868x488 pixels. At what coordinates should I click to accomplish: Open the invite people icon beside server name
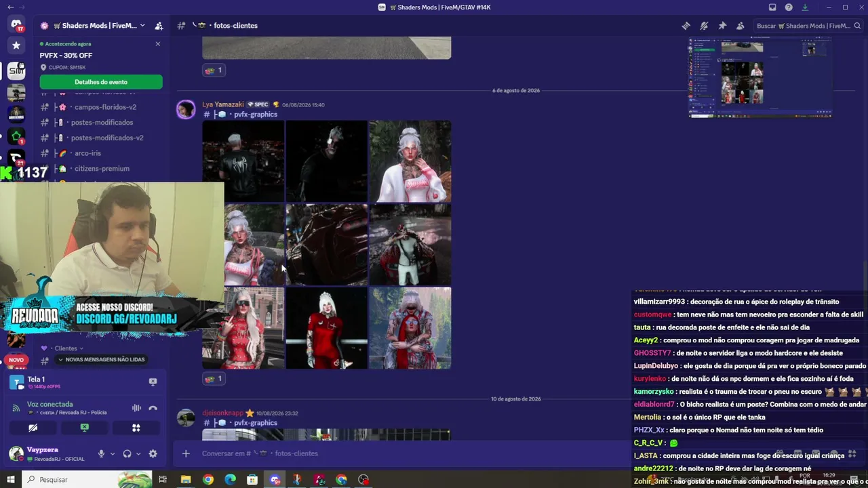[159, 26]
